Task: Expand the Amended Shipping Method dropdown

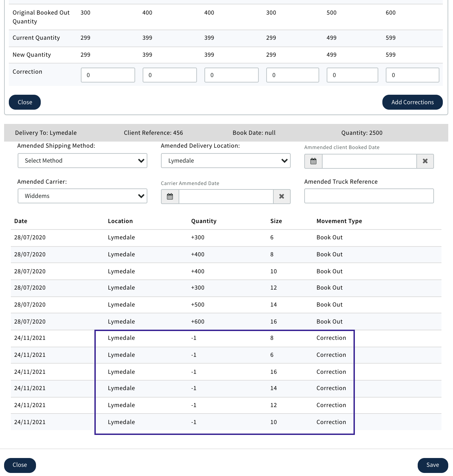Action: pos(83,161)
